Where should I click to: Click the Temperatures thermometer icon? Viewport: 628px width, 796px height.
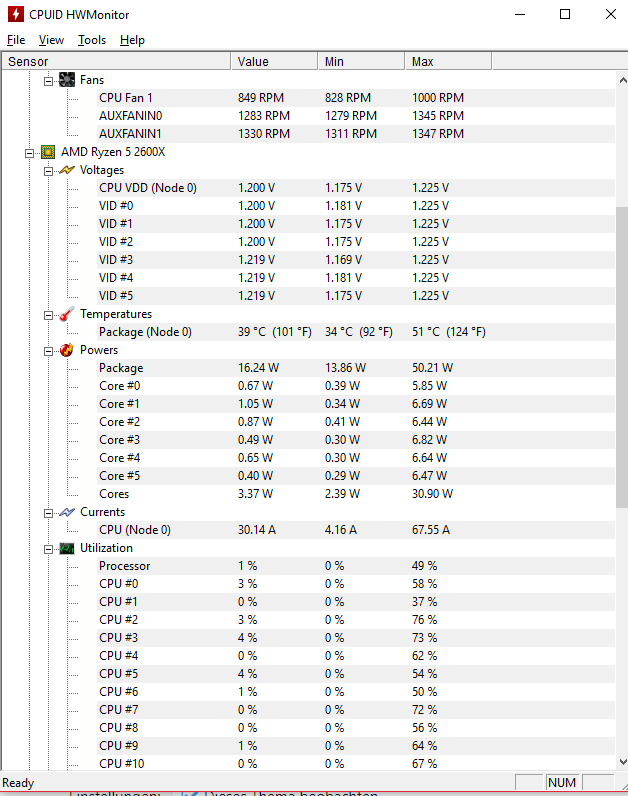67,314
